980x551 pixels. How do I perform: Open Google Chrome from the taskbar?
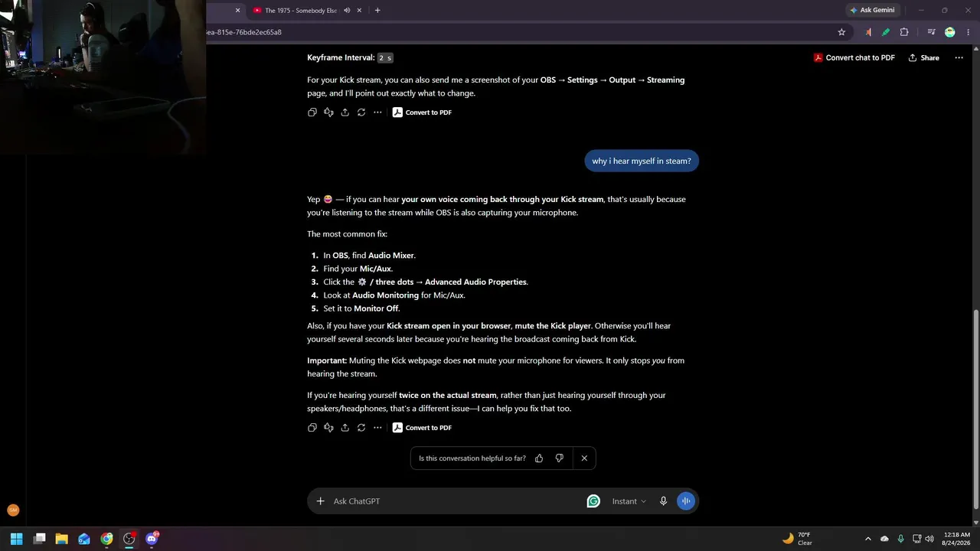(x=106, y=539)
